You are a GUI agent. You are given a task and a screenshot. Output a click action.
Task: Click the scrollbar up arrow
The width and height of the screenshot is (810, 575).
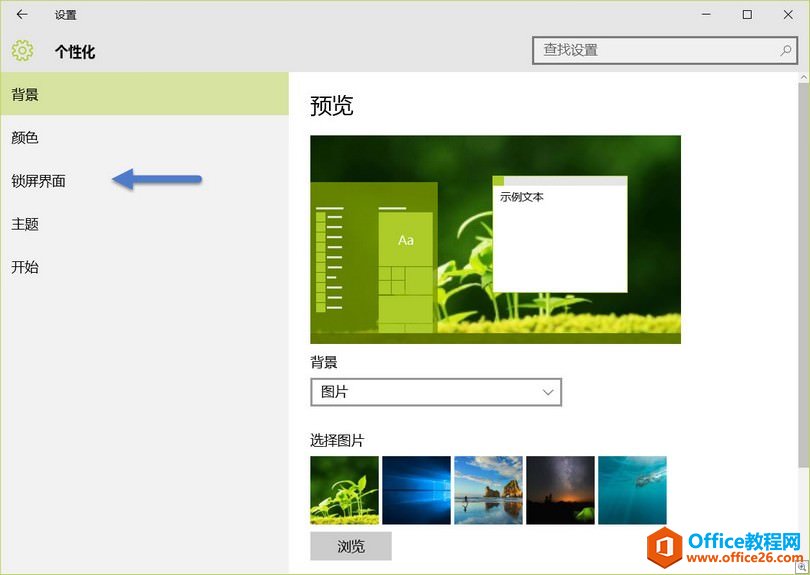tap(804, 78)
